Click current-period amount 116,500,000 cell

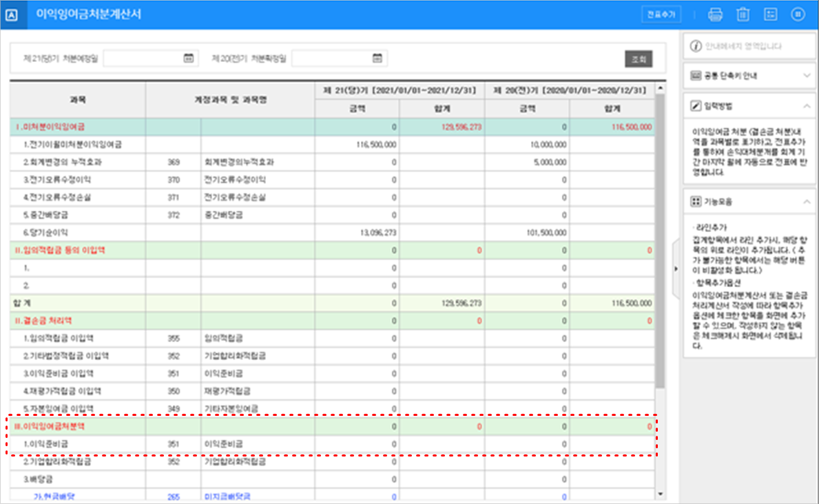[x=357, y=145]
